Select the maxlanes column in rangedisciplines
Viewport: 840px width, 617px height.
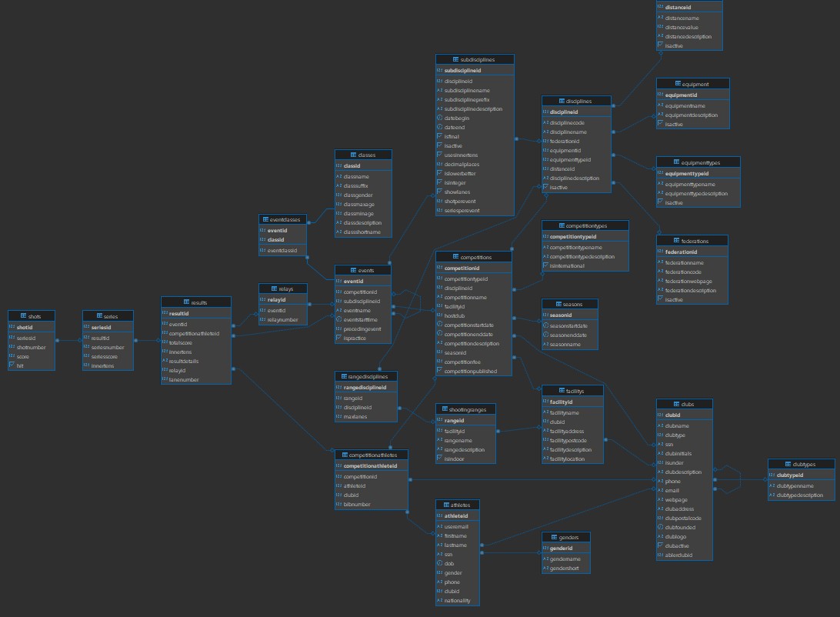[355, 416]
